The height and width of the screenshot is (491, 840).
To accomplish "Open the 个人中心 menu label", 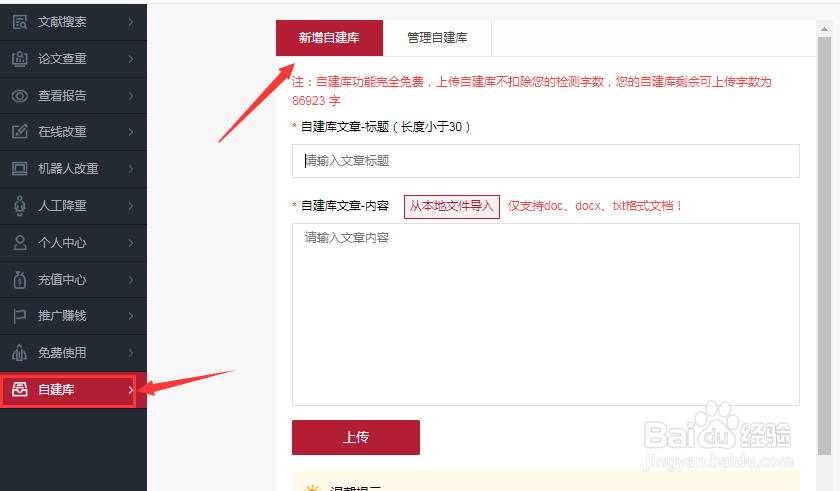I will coord(62,243).
